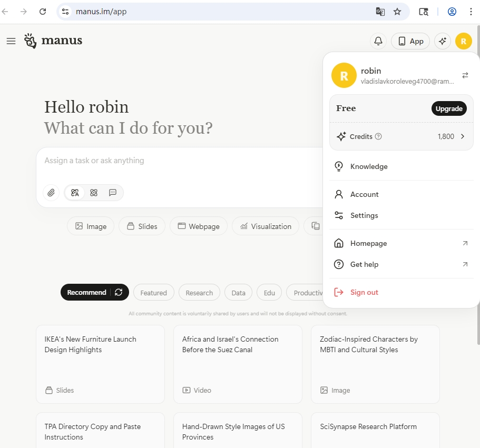Click the notifications bell icon

378,41
